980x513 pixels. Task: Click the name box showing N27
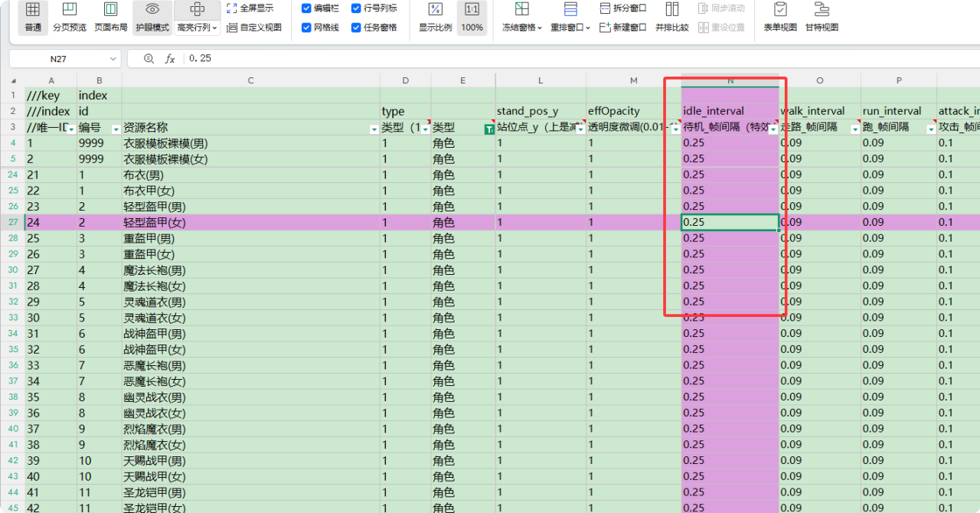tap(57, 59)
